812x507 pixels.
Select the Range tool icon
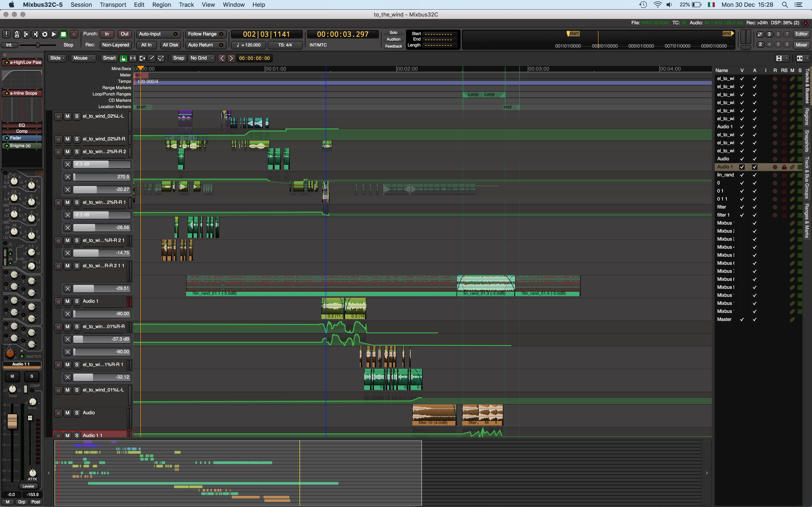tap(133, 58)
